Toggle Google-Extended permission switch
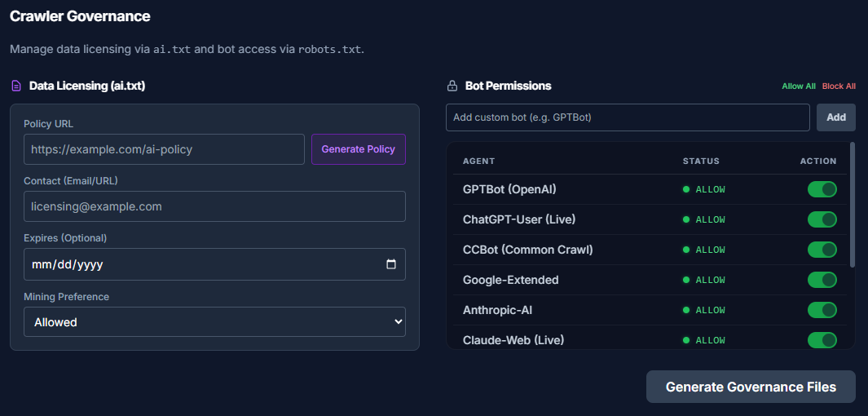Image resolution: width=868 pixels, height=416 pixels. pos(822,280)
